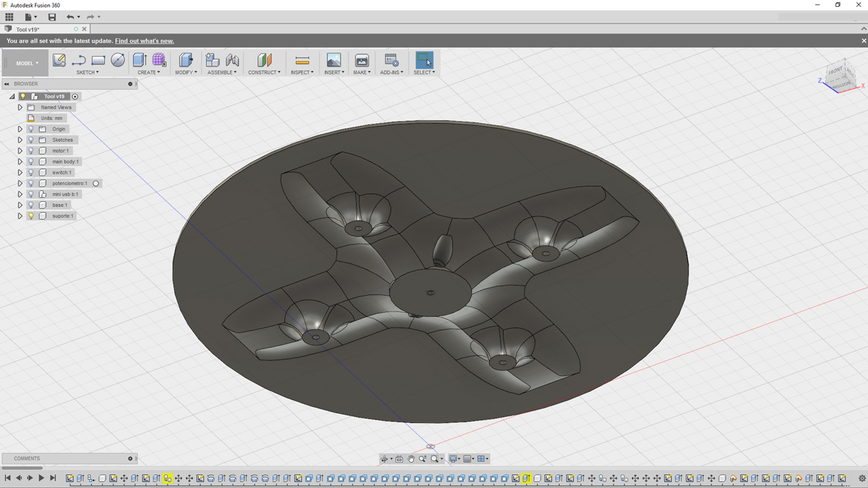Expand the Origin folder

click(x=20, y=129)
